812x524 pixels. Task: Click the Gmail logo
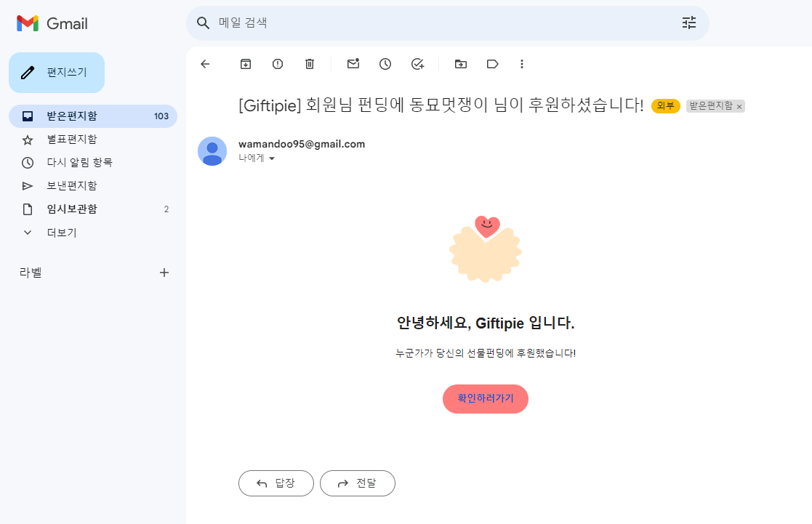click(x=52, y=23)
